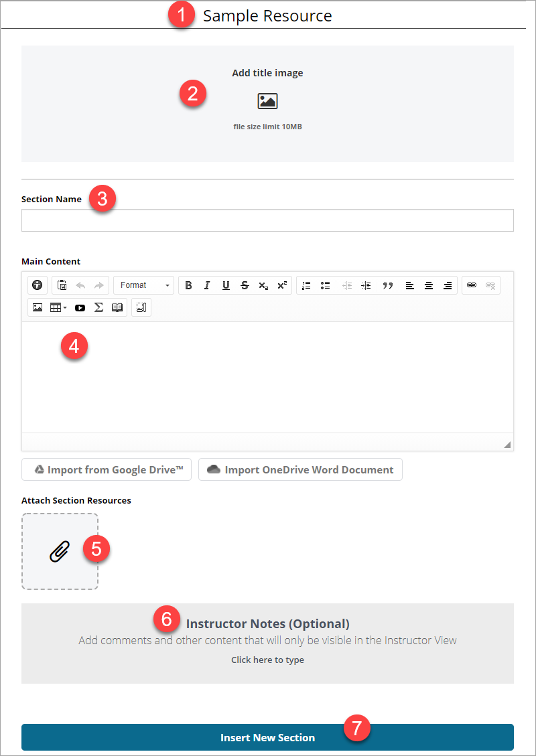Insert a block quote
The width and height of the screenshot is (536, 756).
pos(388,285)
